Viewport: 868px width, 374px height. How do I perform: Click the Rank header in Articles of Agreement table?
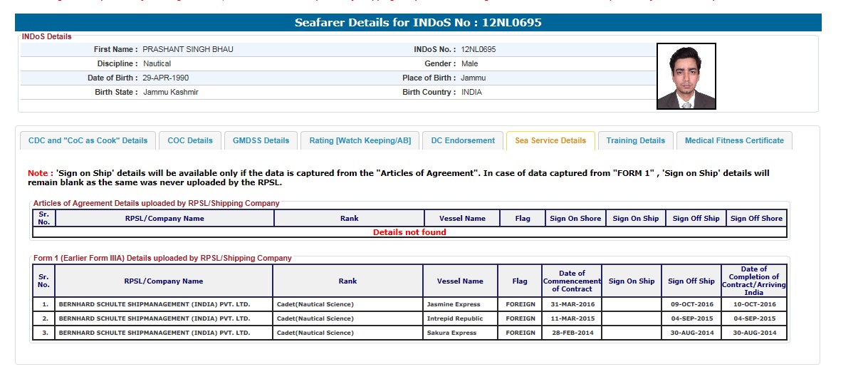tap(349, 219)
